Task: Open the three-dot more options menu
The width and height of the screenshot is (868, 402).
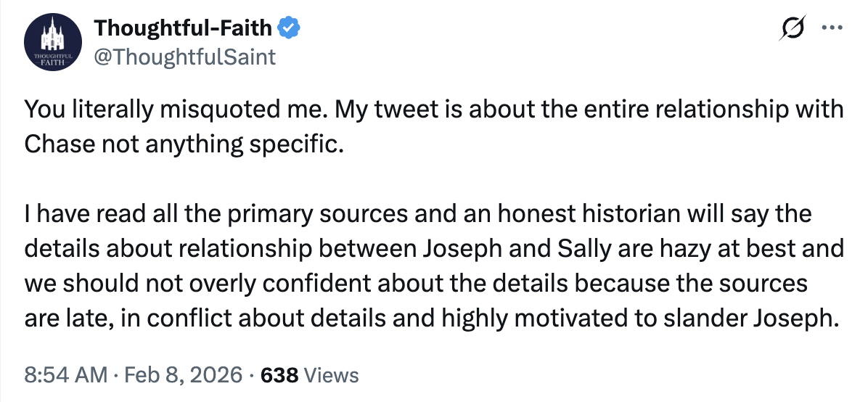Action: pos(829,30)
